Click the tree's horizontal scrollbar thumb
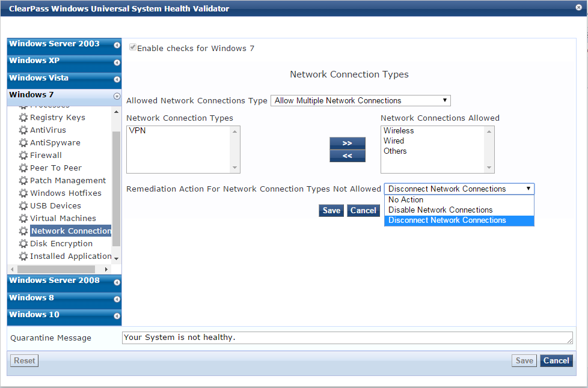The width and height of the screenshot is (588, 388). (57, 269)
